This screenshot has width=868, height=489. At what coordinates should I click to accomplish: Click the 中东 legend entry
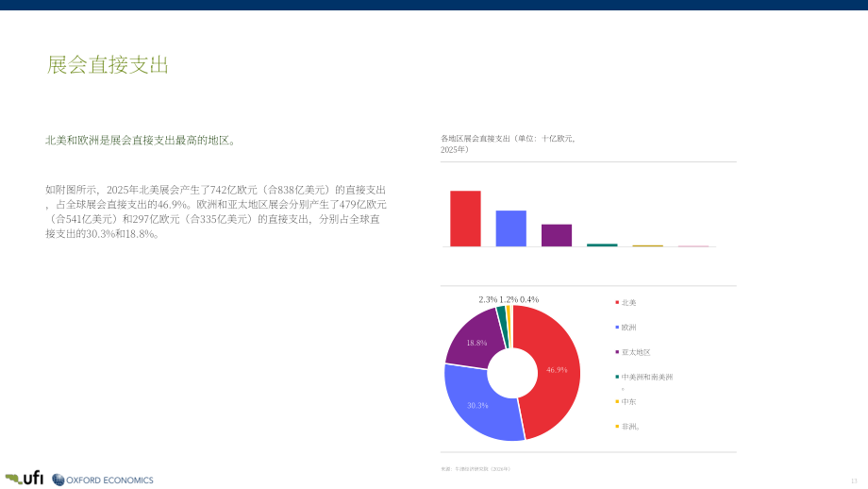point(626,401)
